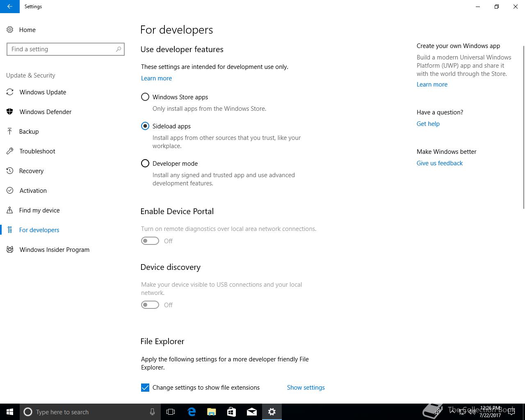The height and width of the screenshot is (420, 525).
Task: Show hidden tray icons with the chevron
Action: click(x=452, y=412)
